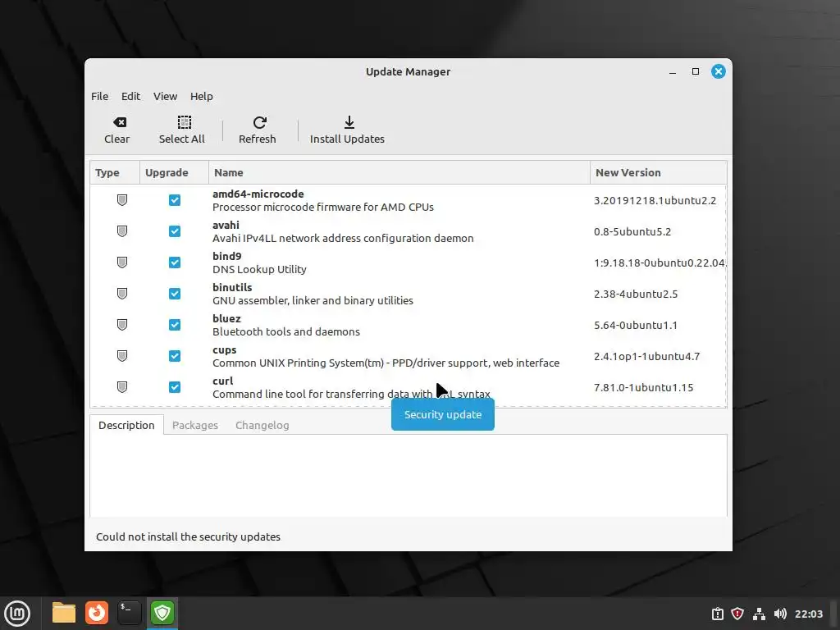Click the shield icon for cups
This screenshot has width=840, height=630.
pos(122,356)
